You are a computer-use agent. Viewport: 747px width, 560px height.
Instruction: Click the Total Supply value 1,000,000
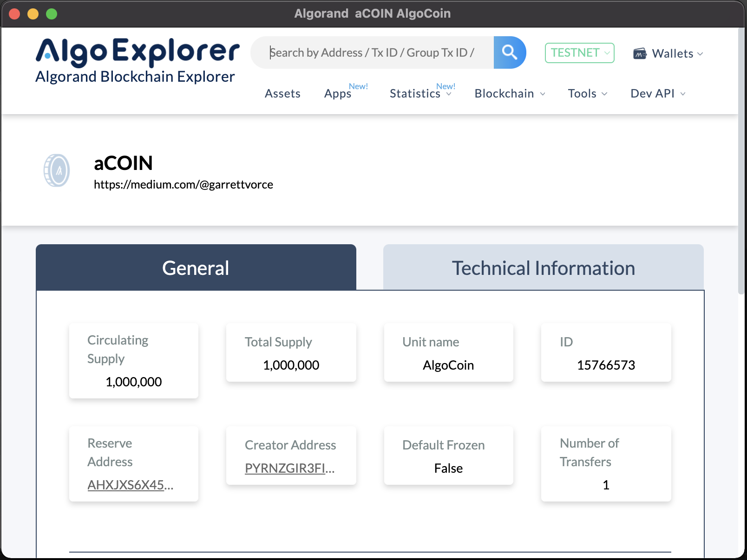pos(291,365)
